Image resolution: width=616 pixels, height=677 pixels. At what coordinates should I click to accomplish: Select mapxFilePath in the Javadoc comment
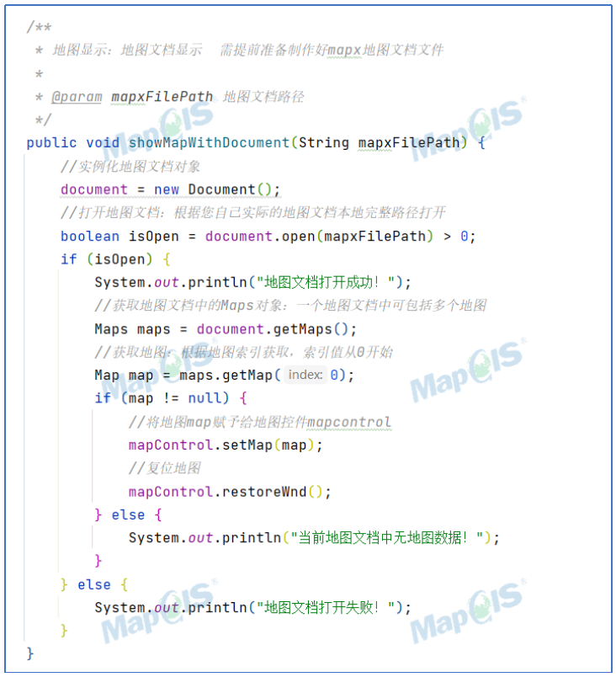pyautogui.click(x=162, y=97)
